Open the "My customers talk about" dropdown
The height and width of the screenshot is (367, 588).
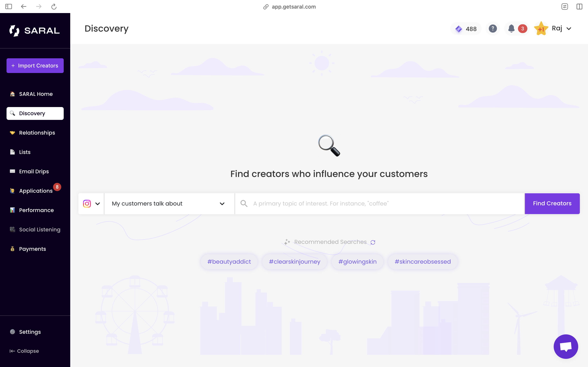point(168,204)
